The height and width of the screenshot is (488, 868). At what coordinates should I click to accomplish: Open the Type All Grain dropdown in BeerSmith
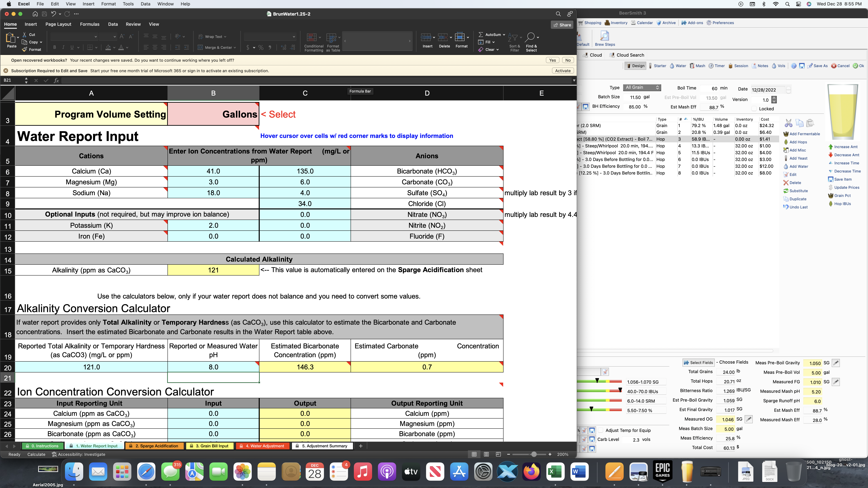click(642, 88)
